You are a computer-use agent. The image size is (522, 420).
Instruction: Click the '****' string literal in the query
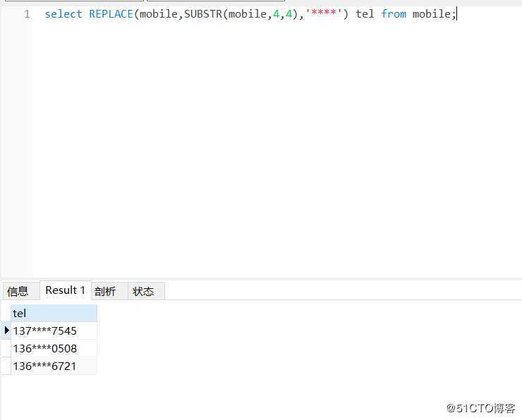[324, 13]
